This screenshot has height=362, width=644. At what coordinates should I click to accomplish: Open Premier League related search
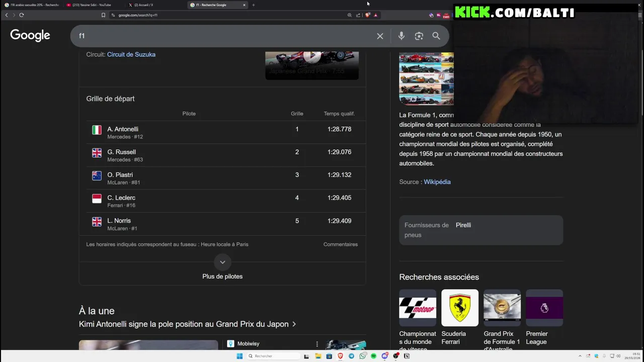(544, 318)
